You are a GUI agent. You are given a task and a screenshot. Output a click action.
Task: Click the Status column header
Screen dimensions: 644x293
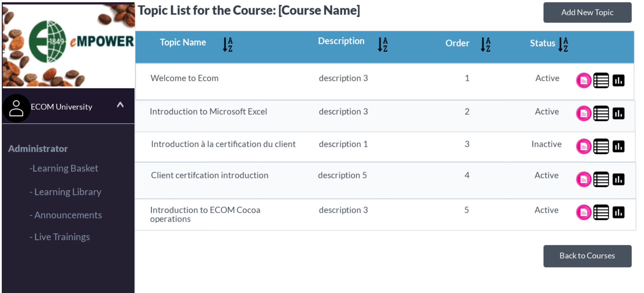[542, 43]
